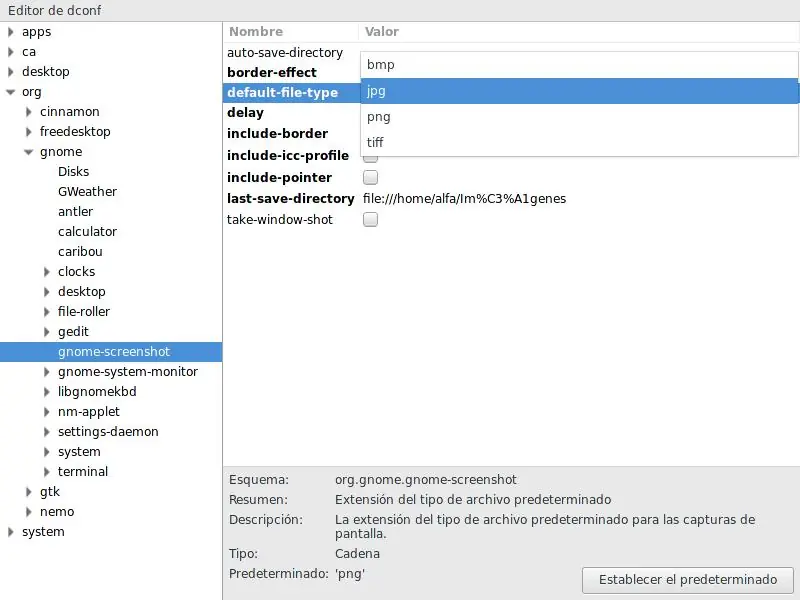800x600 pixels.
Task: Expand the freedesktop node
Action: pyautogui.click(x=29, y=132)
